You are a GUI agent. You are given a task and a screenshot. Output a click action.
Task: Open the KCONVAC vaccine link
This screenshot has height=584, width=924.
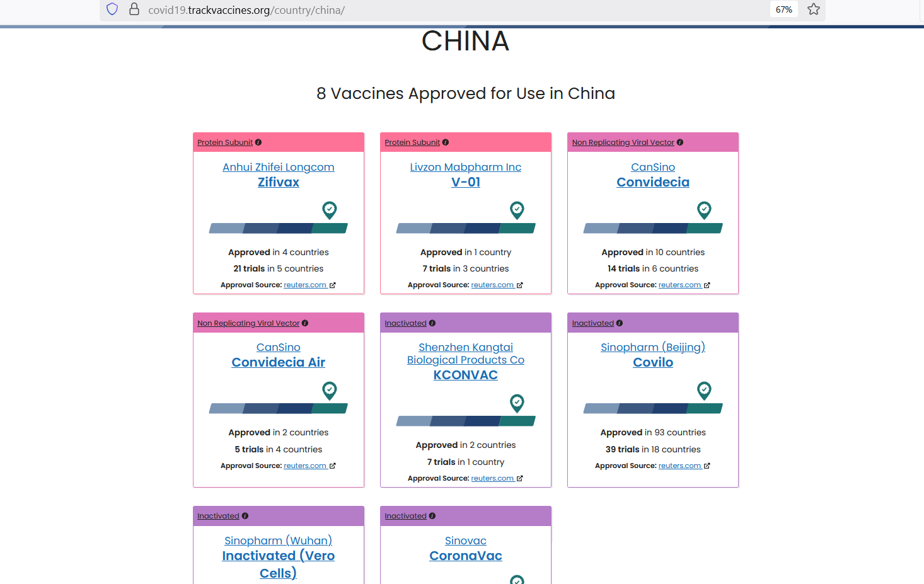click(x=466, y=375)
